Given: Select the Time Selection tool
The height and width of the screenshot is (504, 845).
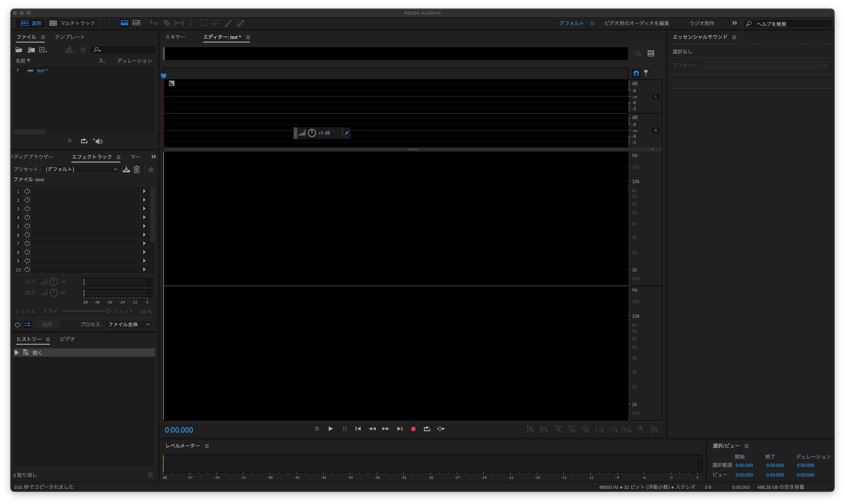Looking at the screenshot, I should 191,23.
